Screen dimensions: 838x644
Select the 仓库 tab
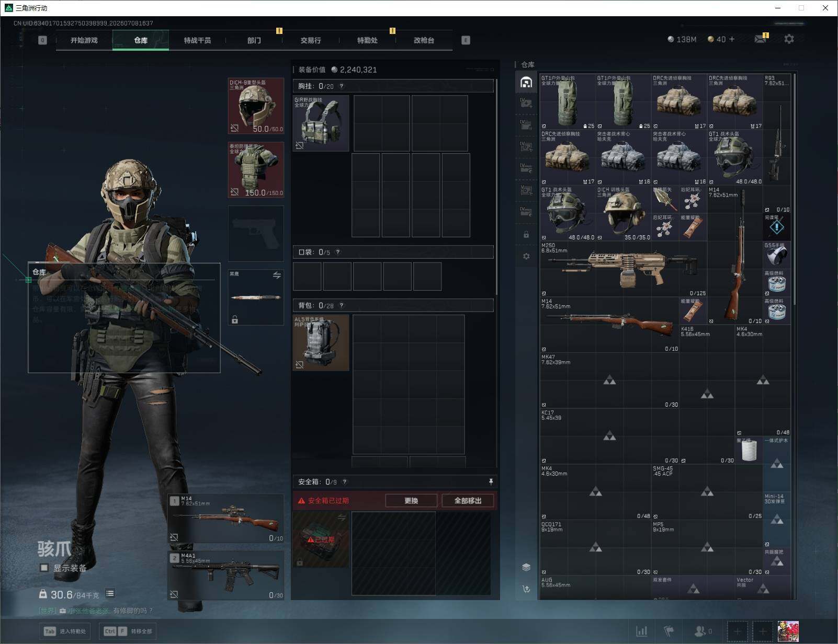click(141, 40)
